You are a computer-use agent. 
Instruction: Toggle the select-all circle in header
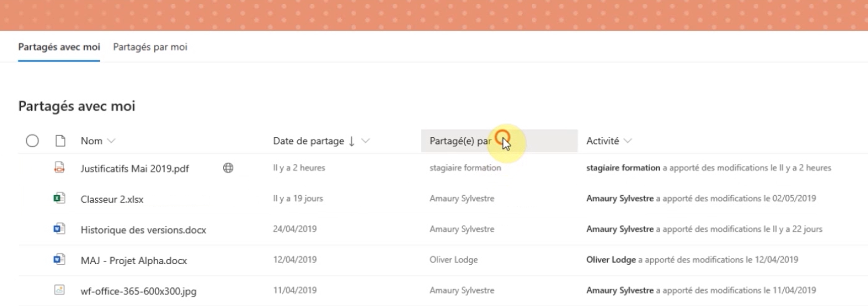tap(32, 141)
